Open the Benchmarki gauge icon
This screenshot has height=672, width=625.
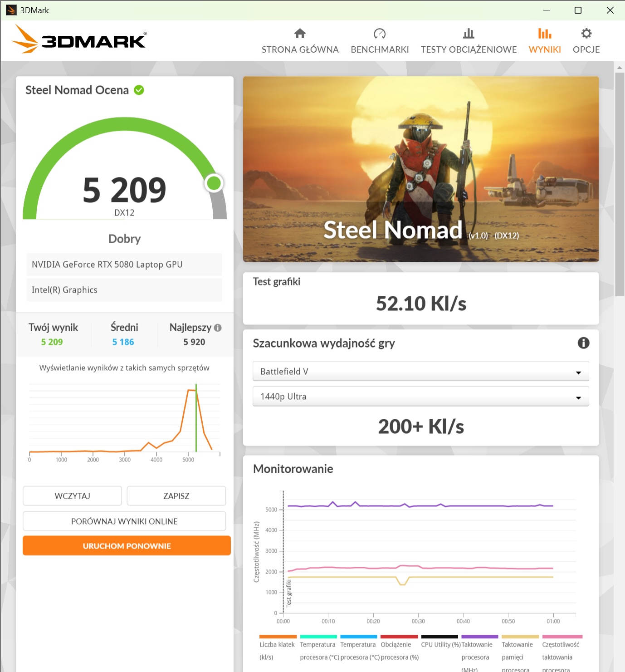[x=380, y=34]
